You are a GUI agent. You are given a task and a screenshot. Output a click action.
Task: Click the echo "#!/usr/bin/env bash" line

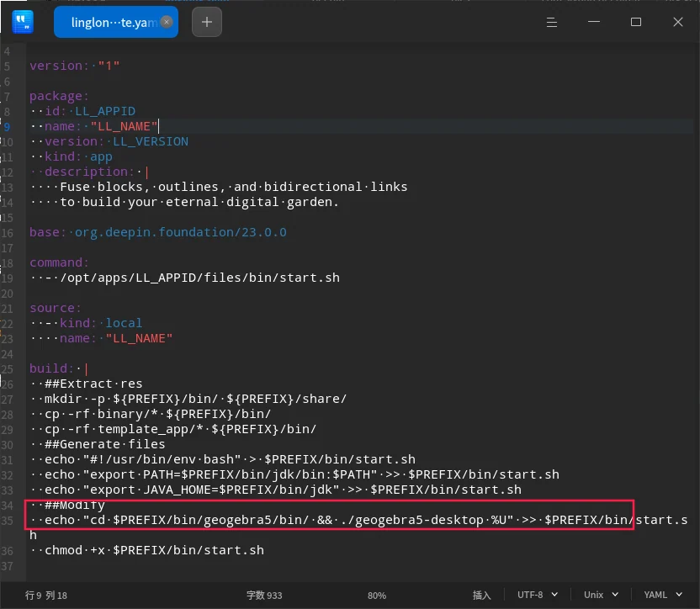pyautogui.click(x=223, y=460)
